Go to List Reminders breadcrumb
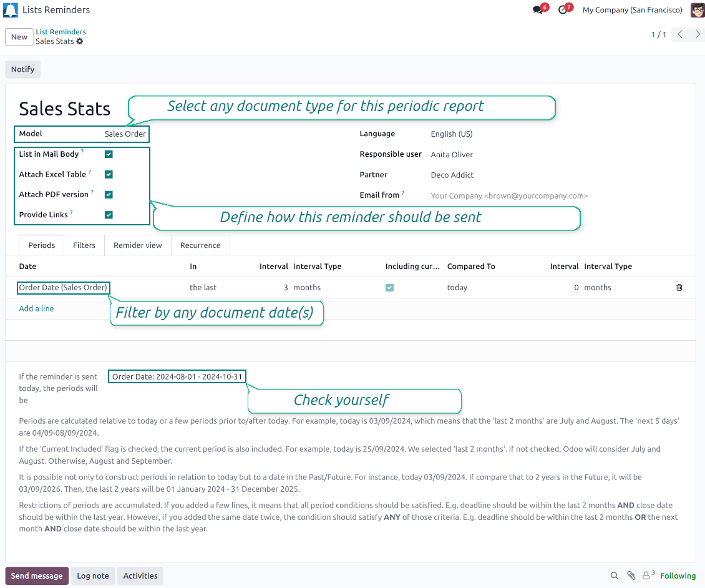 click(61, 32)
